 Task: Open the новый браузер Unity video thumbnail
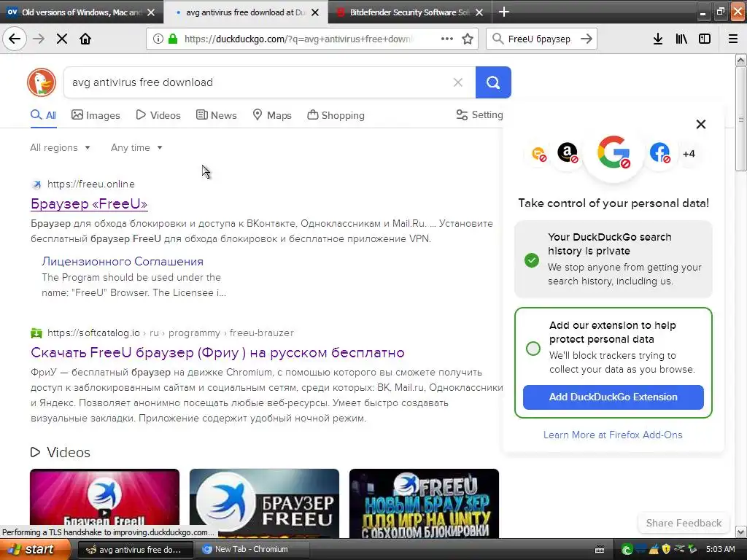click(x=424, y=503)
